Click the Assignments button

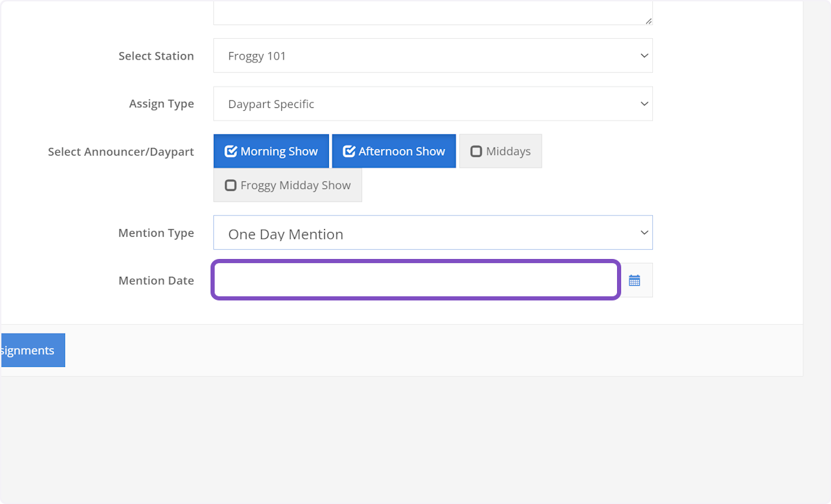(32, 350)
